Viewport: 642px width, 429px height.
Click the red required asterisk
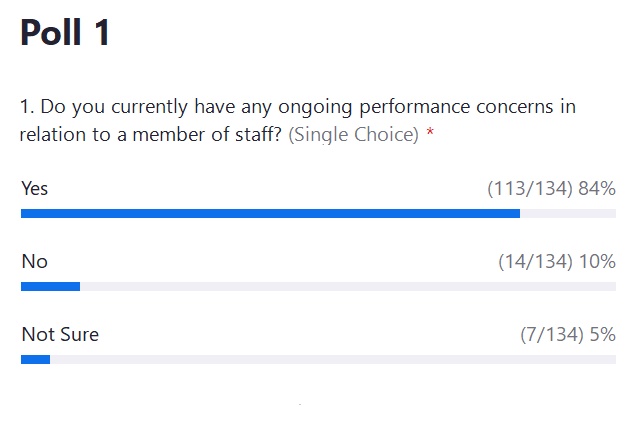point(430,132)
